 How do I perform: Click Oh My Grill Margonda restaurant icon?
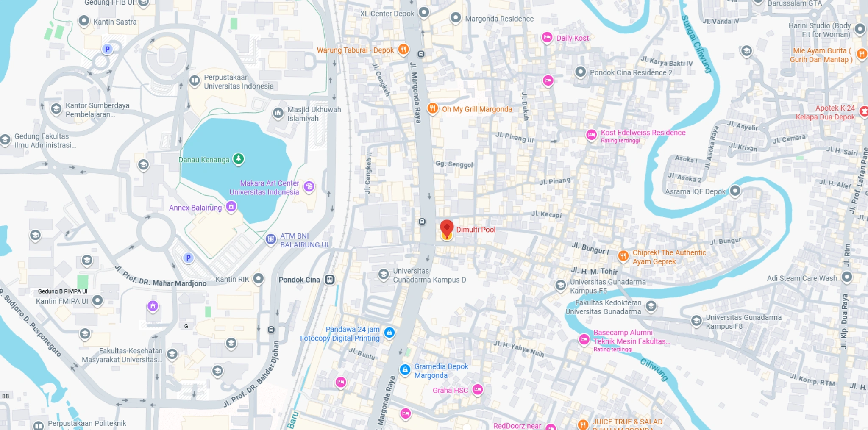point(433,109)
